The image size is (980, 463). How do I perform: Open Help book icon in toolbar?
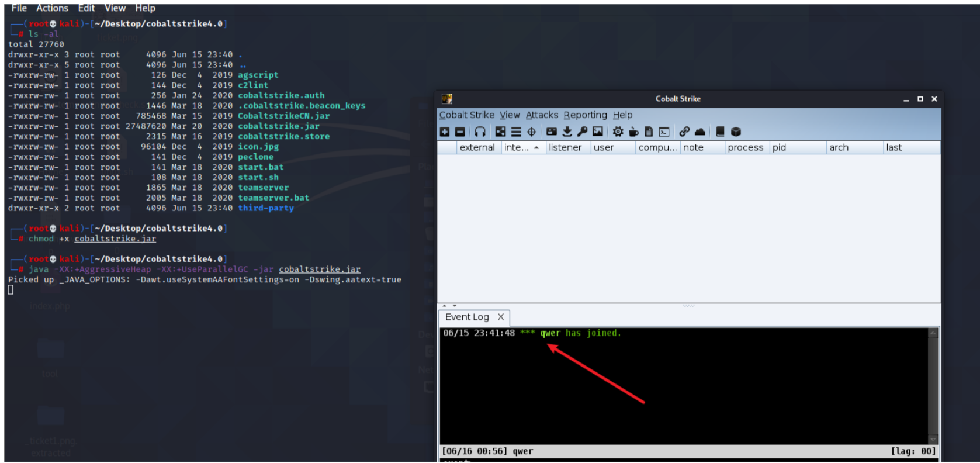click(721, 132)
